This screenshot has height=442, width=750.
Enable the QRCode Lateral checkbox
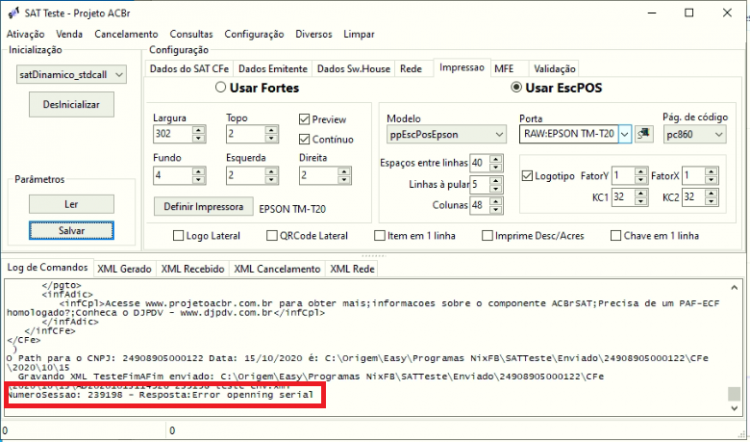(272, 236)
